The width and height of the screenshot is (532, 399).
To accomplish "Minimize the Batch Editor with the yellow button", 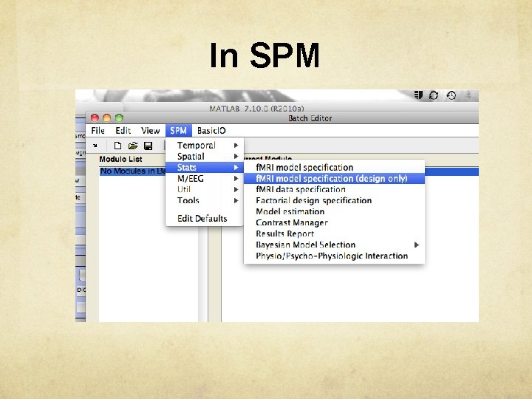I will [x=107, y=117].
